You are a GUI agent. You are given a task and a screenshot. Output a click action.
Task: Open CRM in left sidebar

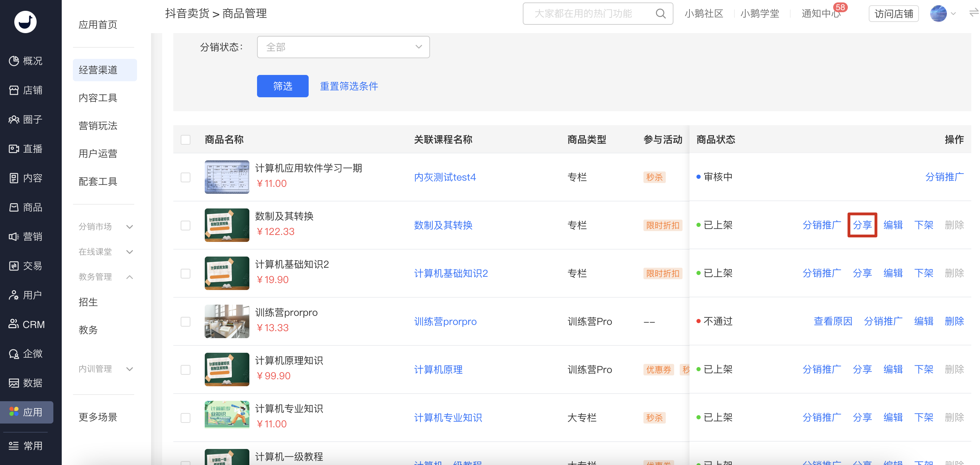(27, 324)
